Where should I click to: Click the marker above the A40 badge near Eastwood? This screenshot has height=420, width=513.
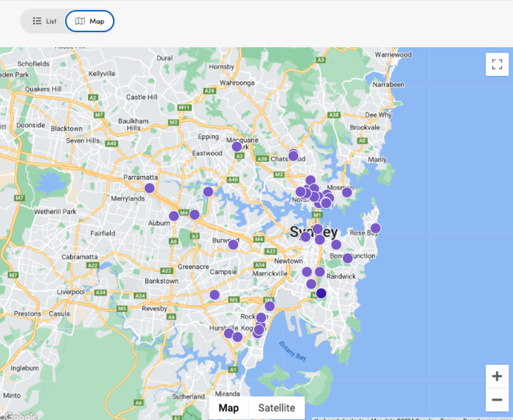[208, 192]
